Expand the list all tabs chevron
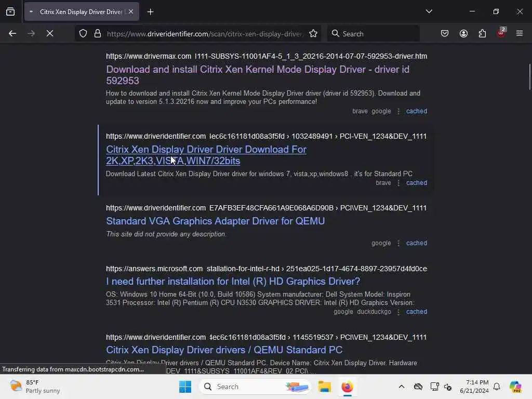Screen dimensions: 532x399 pyautogui.click(x=429, y=11)
